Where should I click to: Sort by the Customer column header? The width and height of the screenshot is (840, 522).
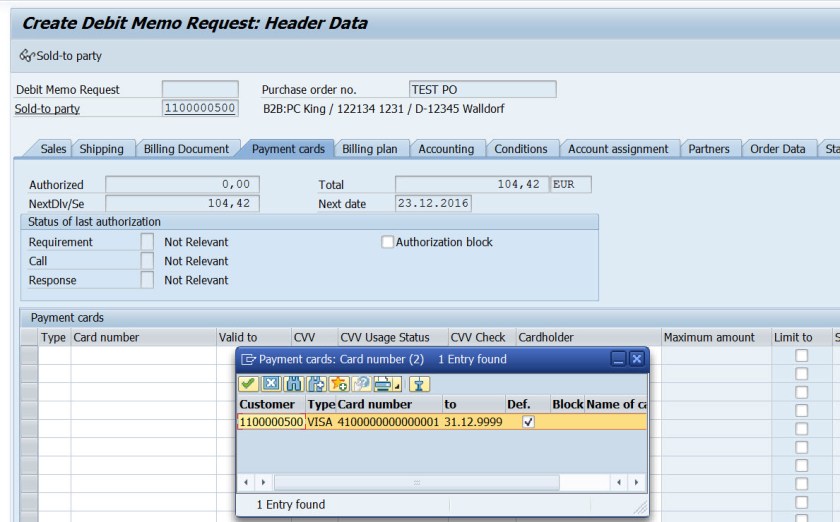271,404
